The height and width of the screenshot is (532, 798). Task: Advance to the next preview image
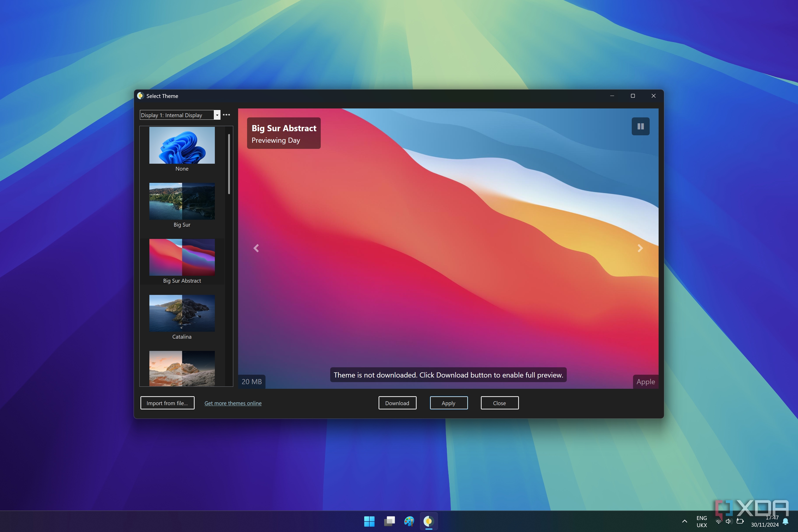click(640, 248)
